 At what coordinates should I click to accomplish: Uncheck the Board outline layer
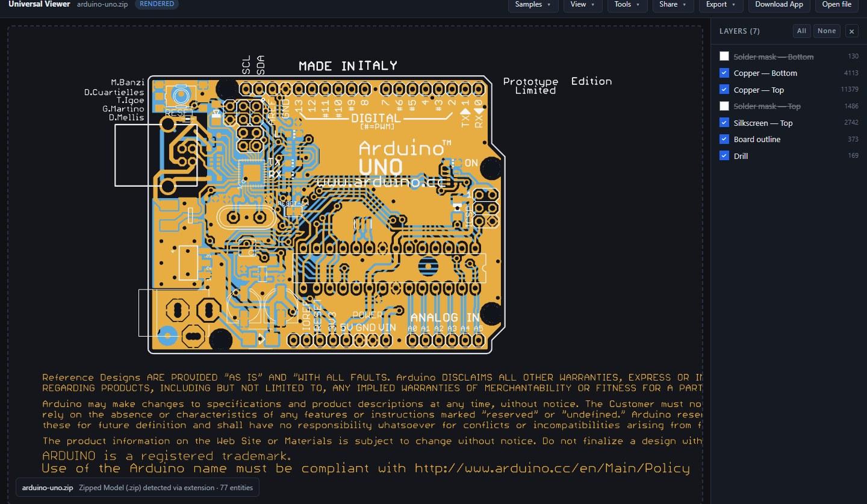click(x=724, y=139)
